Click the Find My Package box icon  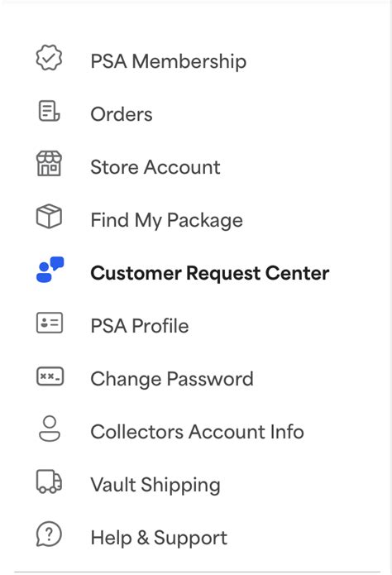49,217
